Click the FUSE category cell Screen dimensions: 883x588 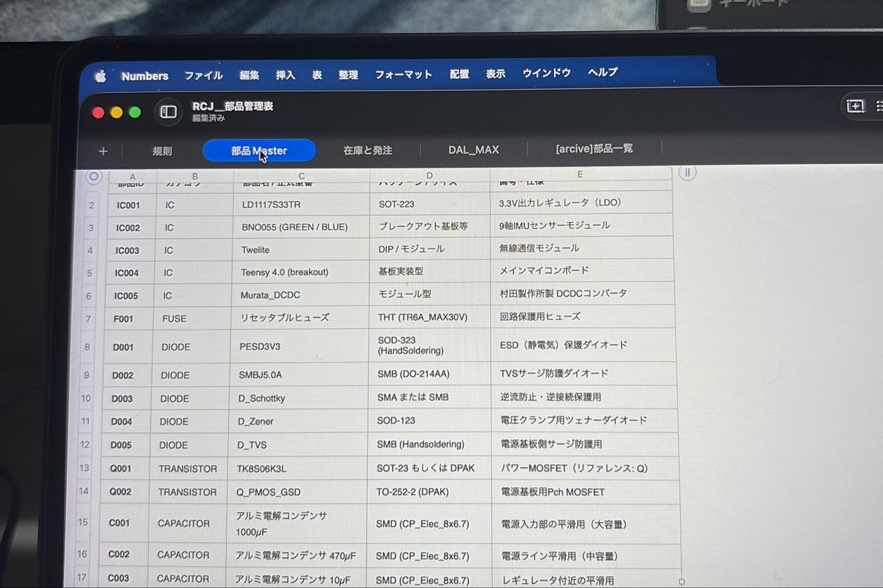pos(191,319)
